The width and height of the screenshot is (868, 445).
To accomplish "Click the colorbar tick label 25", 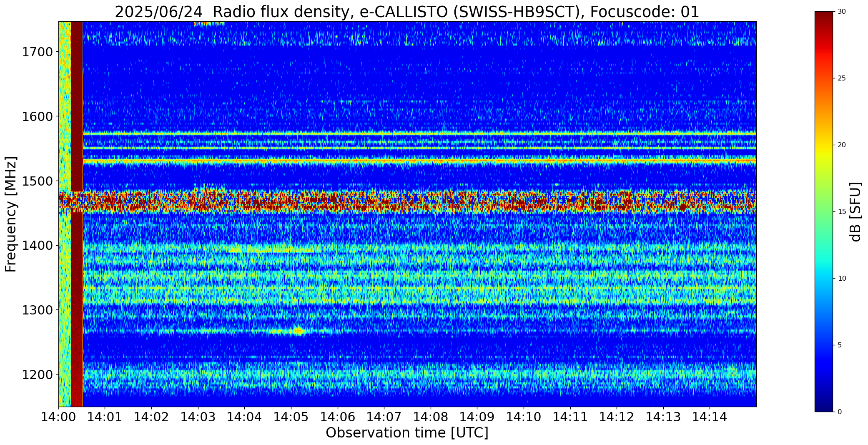I will pyautogui.click(x=842, y=78).
